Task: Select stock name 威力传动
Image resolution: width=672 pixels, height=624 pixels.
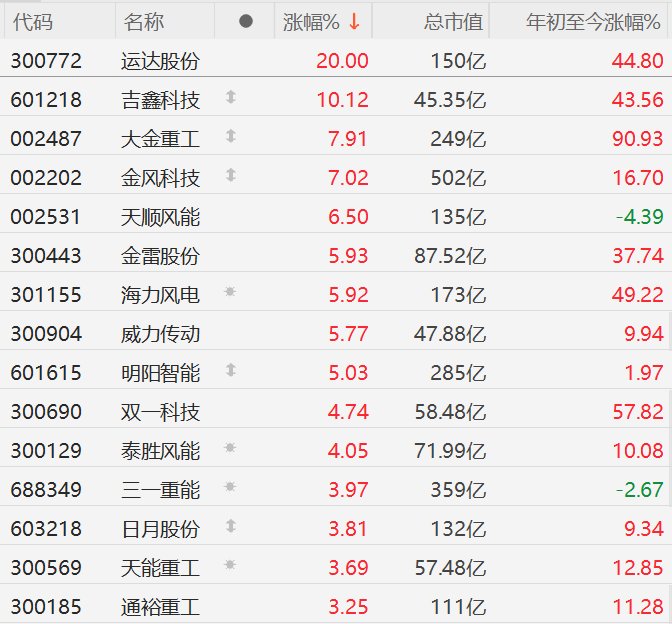Action: pyautogui.click(x=160, y=334)
